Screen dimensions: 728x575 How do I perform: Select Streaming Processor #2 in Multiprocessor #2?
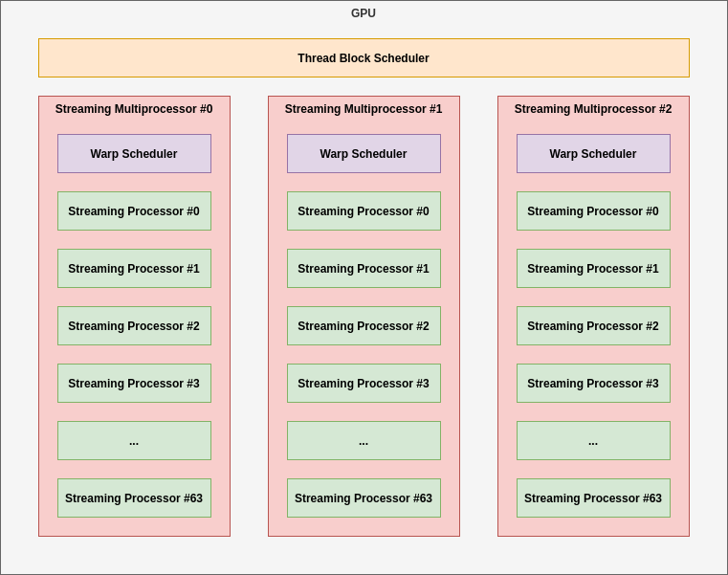tap(593, 326)
